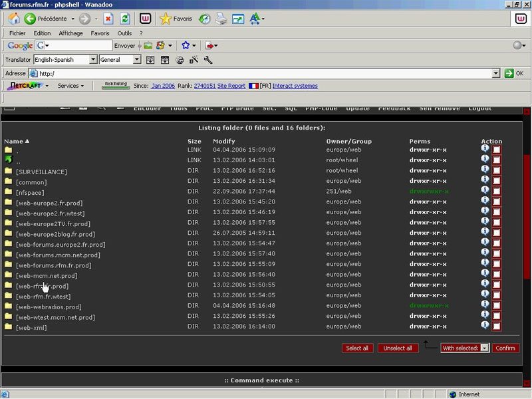532x399 pixels.
Task: Expand the Google search box dropdown arrow
Action: 47,45
